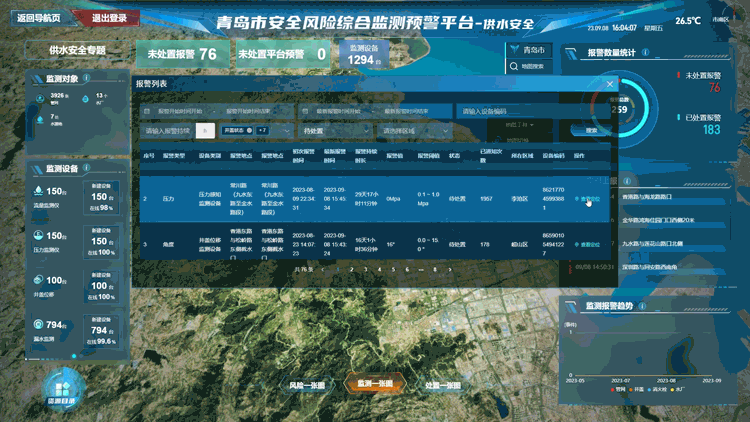Click alarm entry 九水路与莲花山路口北侧

652,243
